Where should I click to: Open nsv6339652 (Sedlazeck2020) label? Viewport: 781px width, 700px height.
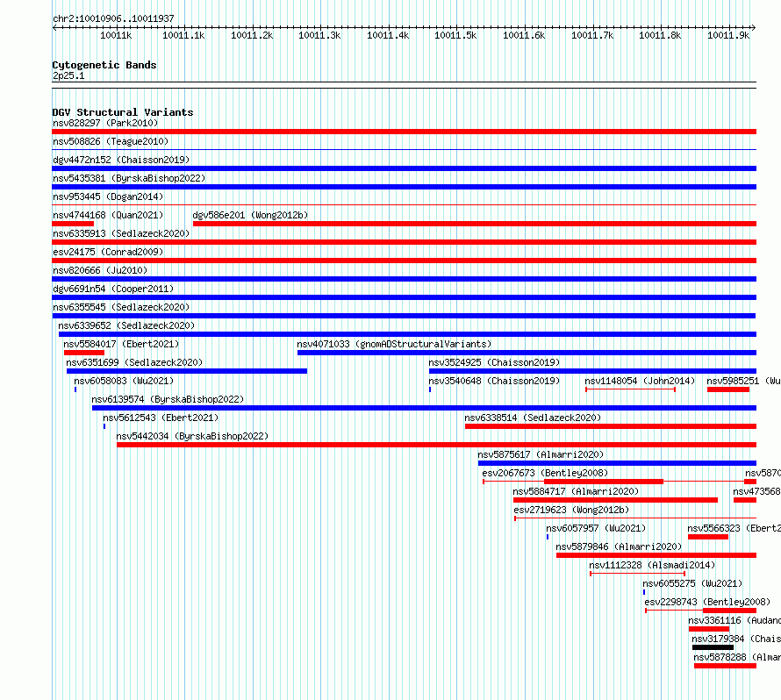[126, 325]
